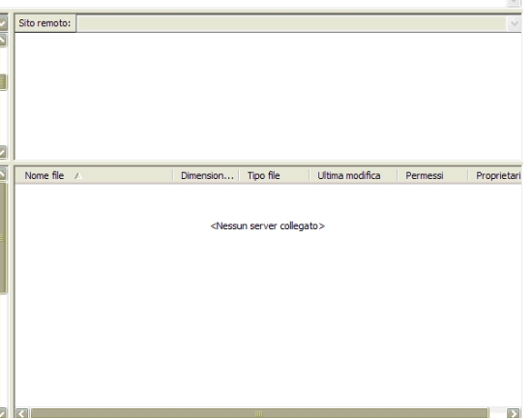Click the Sito remoto label
This screenshot has width=532, height=418.
44,23
